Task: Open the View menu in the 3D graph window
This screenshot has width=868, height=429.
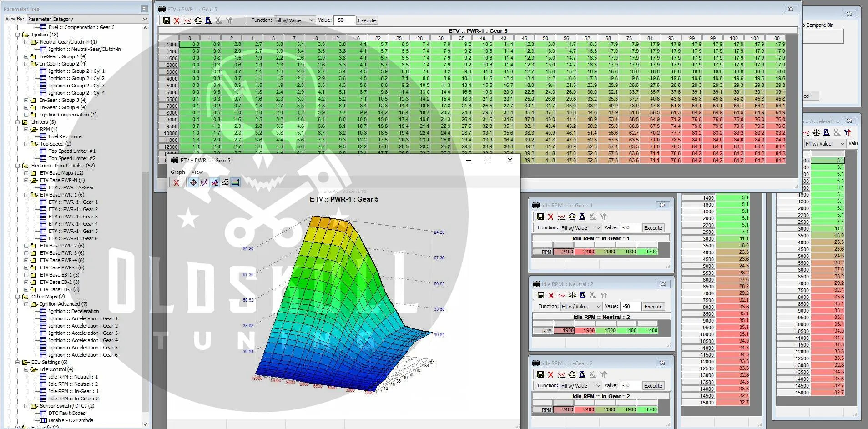Action: 197,172
